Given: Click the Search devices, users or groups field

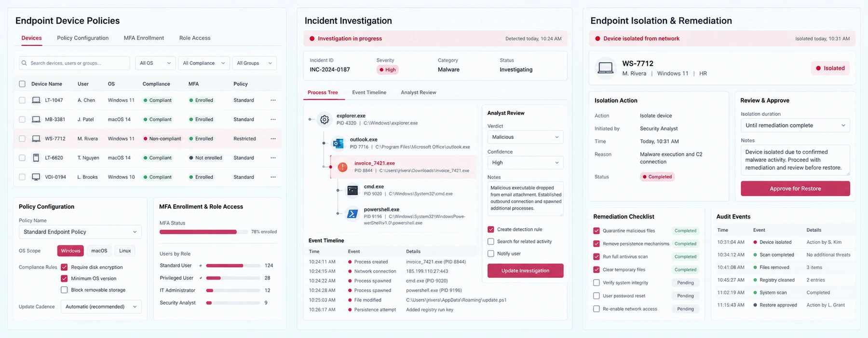Looking at the screenshot, I should click(74, 63).
